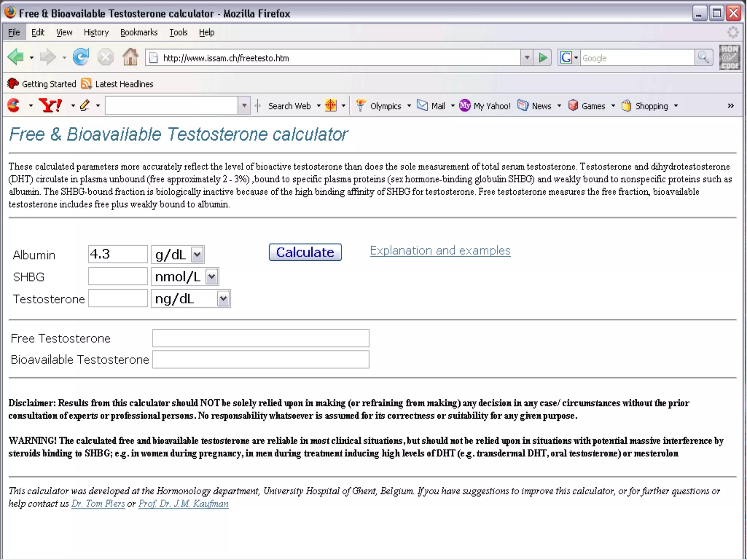Click the Yahoo Mail envelope icon

pos(422,106)
